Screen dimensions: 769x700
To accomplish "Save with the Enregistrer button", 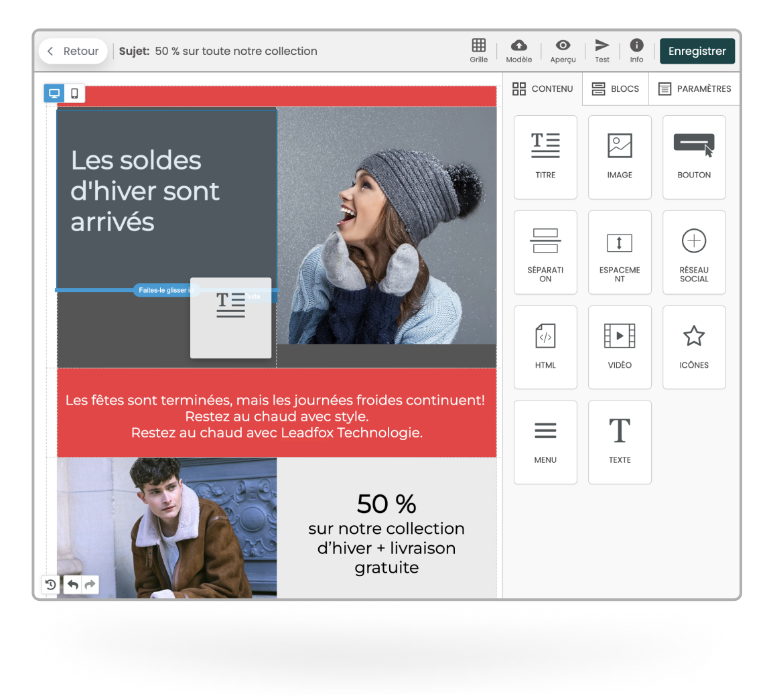I will pos(697,51).
